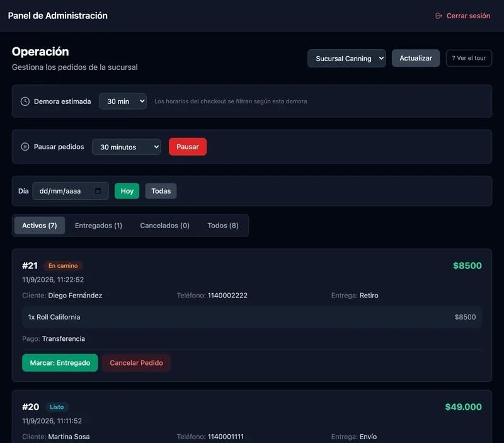Switch to the Activos (7) tab

coord(40,226)
